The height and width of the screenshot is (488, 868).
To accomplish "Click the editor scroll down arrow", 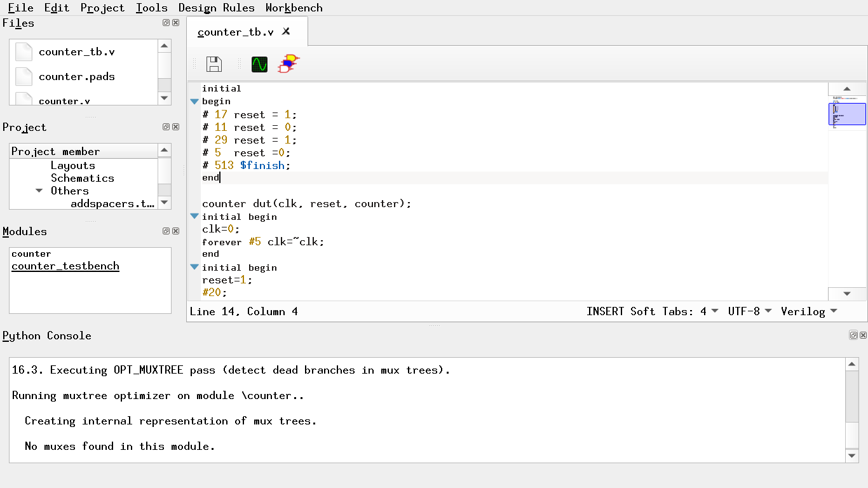I will point(847,294).
